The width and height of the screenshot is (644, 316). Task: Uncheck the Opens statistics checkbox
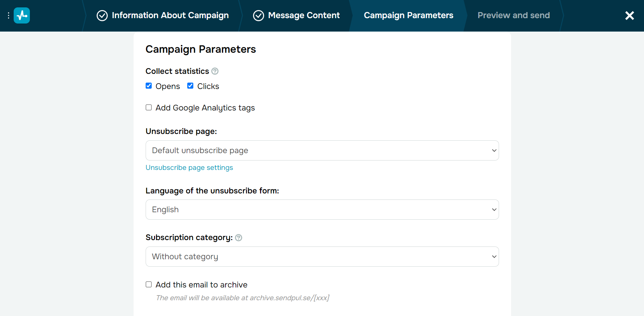point(149,86)
